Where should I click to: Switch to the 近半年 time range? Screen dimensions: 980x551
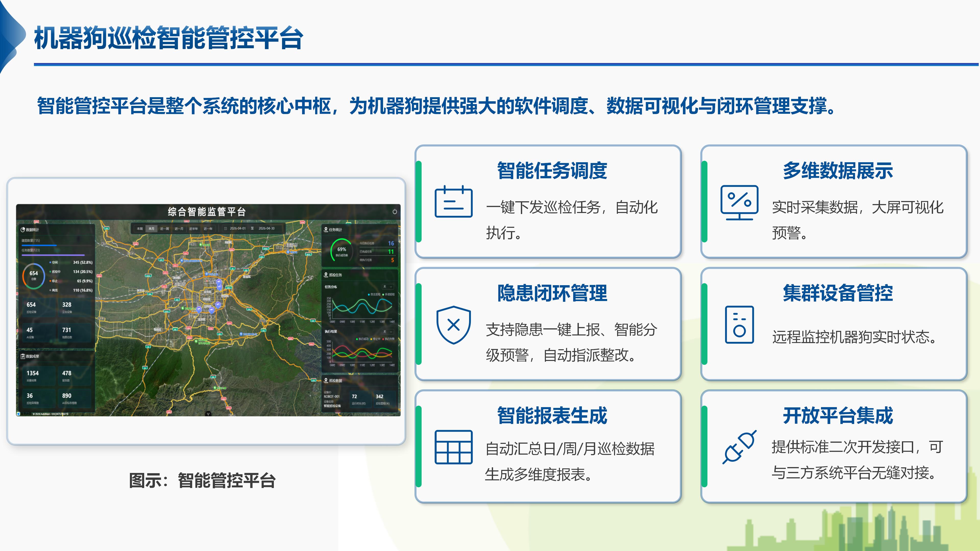[193, 229]
